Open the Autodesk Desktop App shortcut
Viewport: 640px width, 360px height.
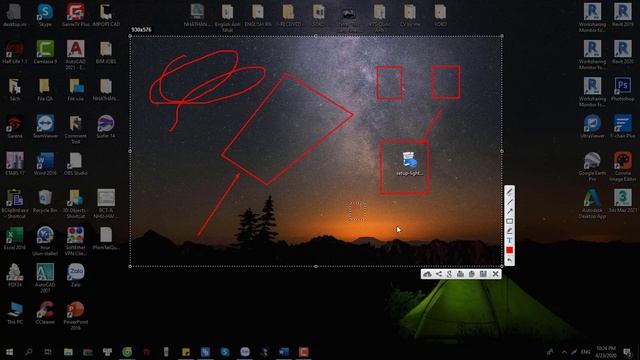(592, 204)
